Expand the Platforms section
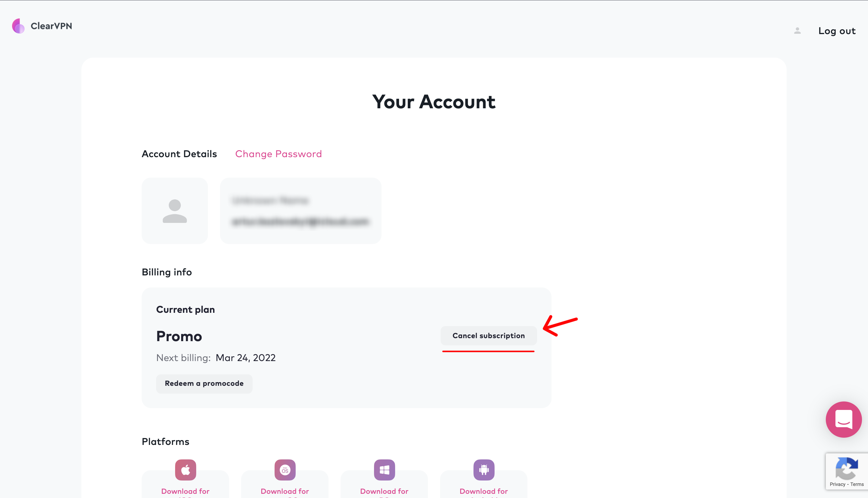The image size is (868, 498). [165, 442]
